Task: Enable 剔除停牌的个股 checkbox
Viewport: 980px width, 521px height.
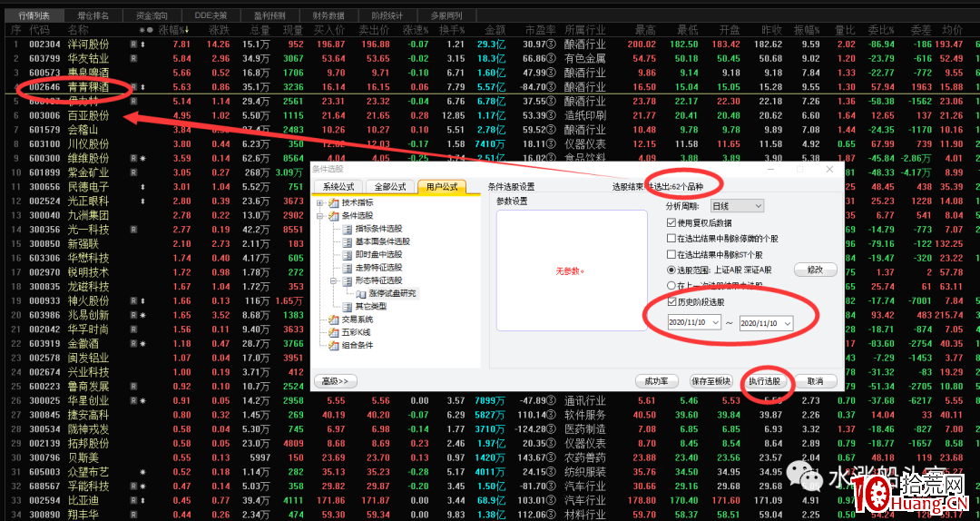Action: pyautogui.click(x=671, y=239)
